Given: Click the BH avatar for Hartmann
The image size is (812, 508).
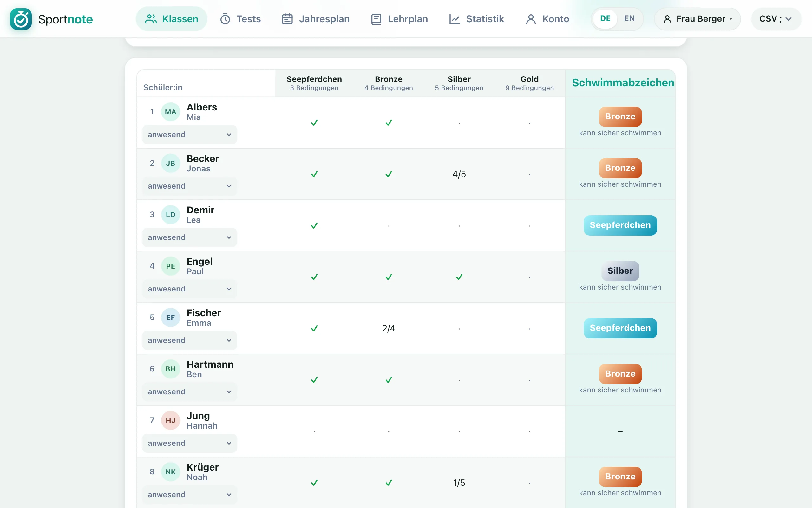Looking at the screenshot, I should pyautogui.click(x=170, y=369).
